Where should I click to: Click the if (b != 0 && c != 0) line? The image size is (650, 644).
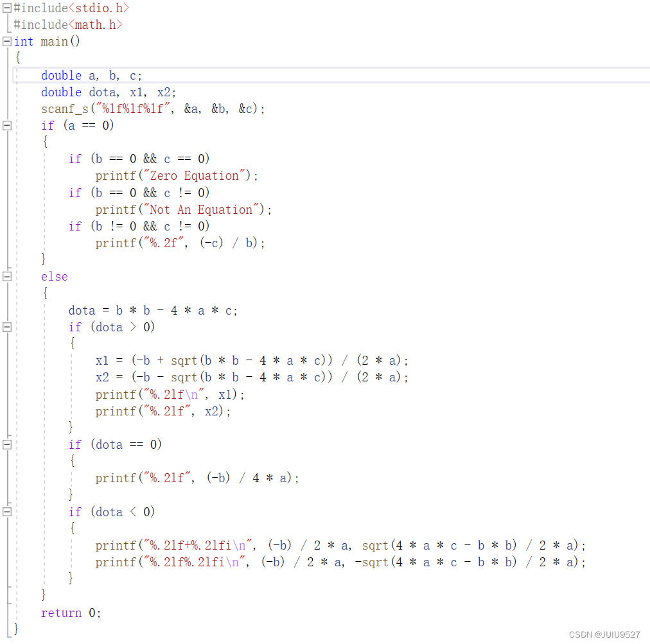click(139, 226)
